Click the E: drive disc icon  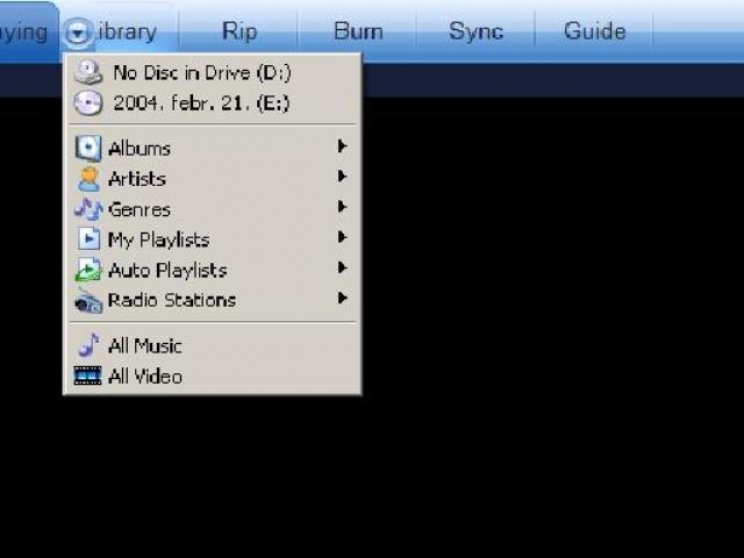pyautogui.click(x=88, y=103)
